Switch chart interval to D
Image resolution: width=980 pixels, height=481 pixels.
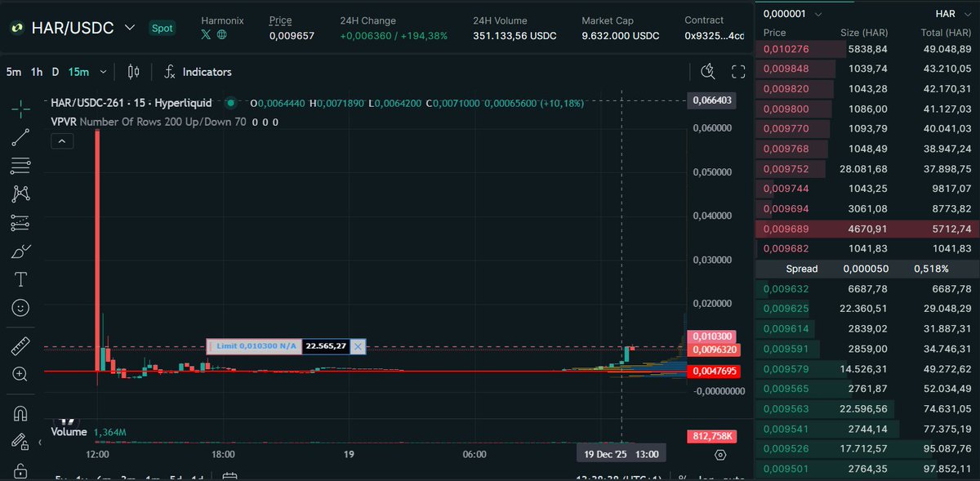pos(56,72)
